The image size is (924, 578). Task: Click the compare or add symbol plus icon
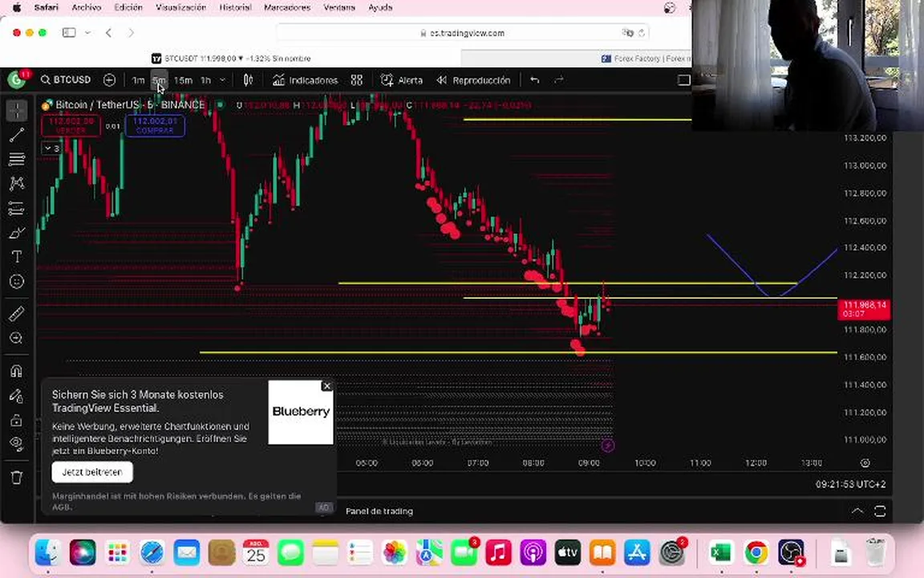tap(109, 79)
